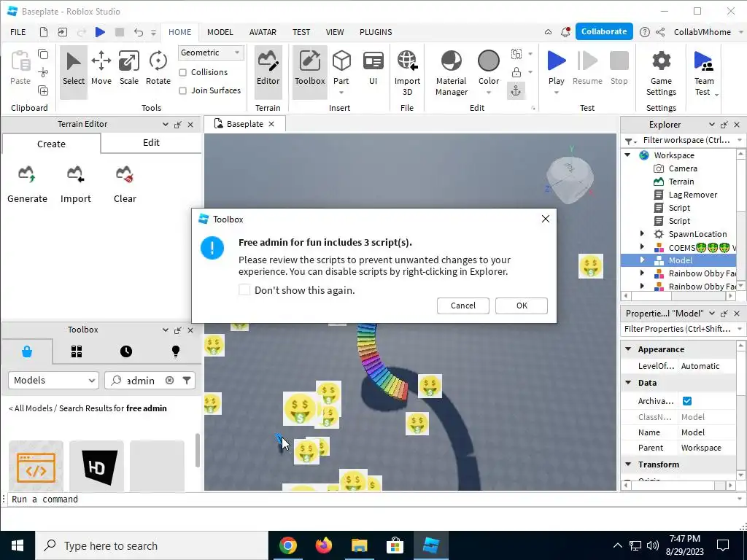
Task: Expand the COEMS model node
Action: 642,246
